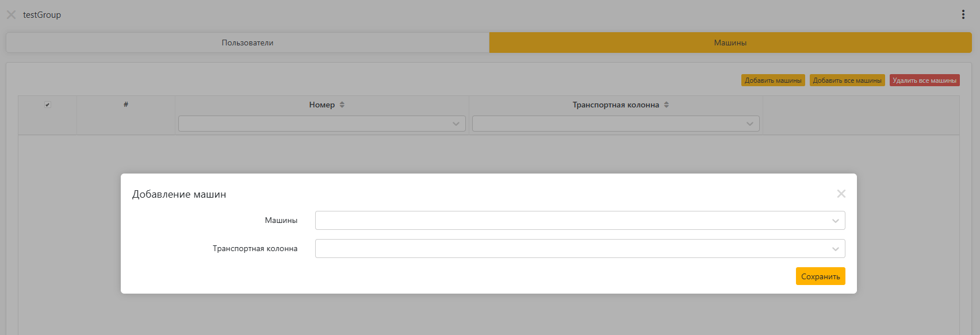
Task: Expand the Транспортная колонна dropdown in the dialog
Action: click(580, 249)
